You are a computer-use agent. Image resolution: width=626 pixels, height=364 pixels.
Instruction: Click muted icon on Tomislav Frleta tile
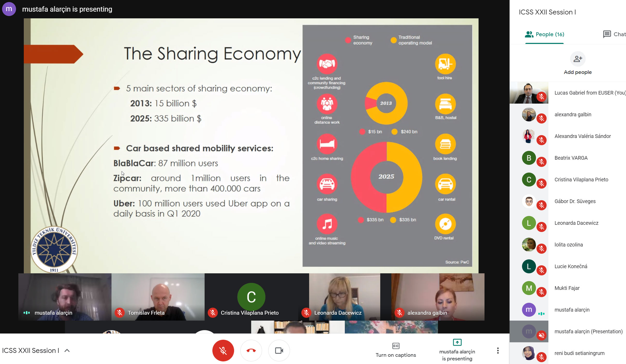[120, 313]
